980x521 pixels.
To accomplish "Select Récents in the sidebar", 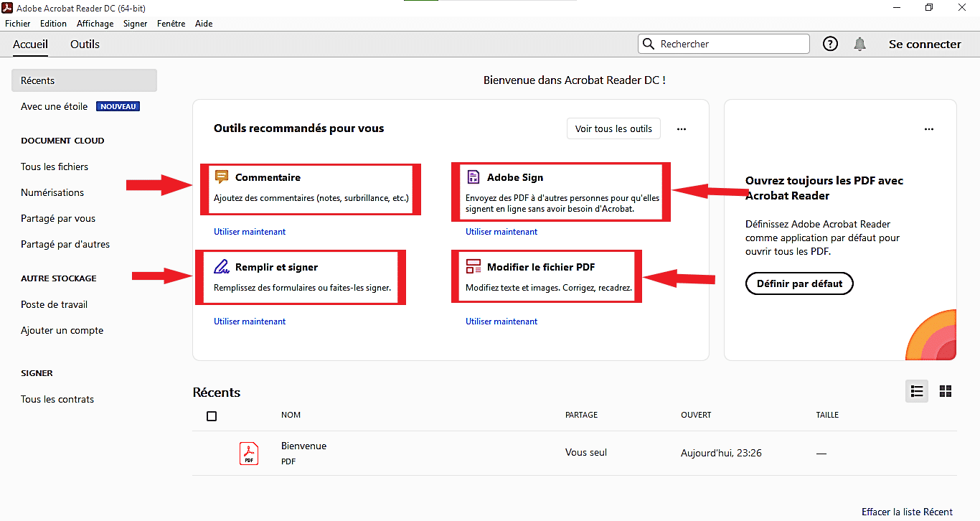I will 84,80.
